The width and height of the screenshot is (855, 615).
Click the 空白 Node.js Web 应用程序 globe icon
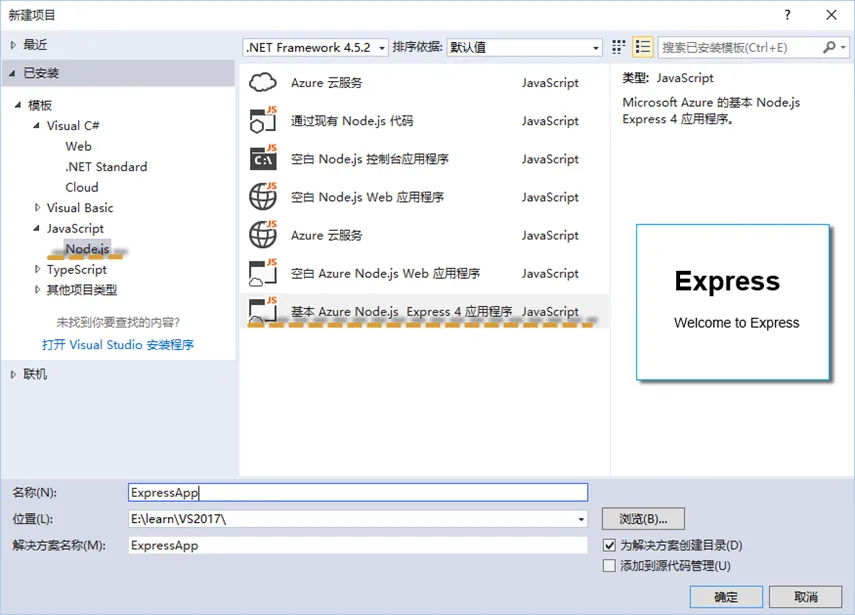[x=263, y=196]
